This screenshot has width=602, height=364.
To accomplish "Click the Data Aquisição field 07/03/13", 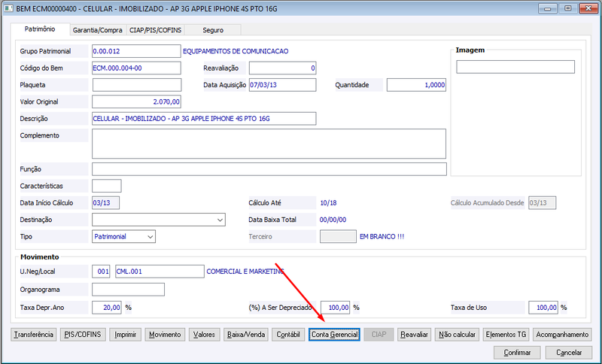I will click(283, 85).
